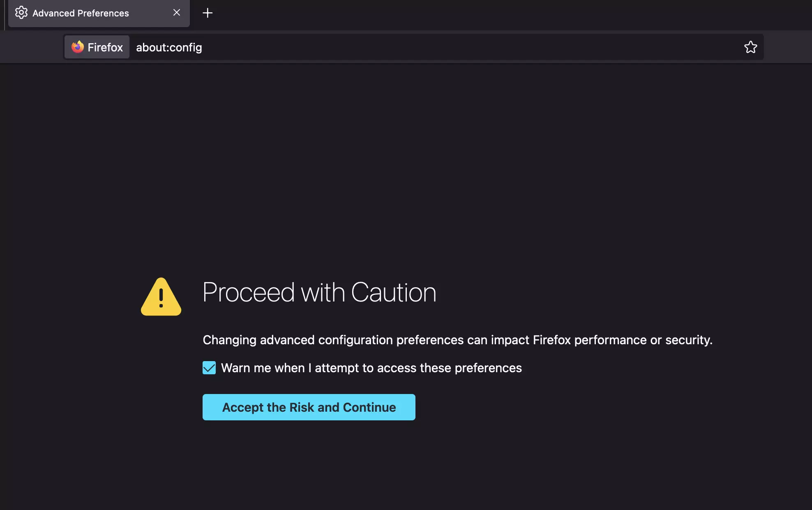Click the close tab X icon
Image resolution: width=812 pixels, height=510 pixels.
point(176,13)
